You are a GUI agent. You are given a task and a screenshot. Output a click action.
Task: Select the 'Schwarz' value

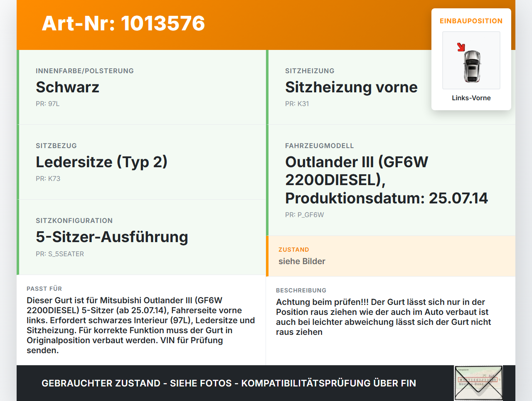[67, 87]
